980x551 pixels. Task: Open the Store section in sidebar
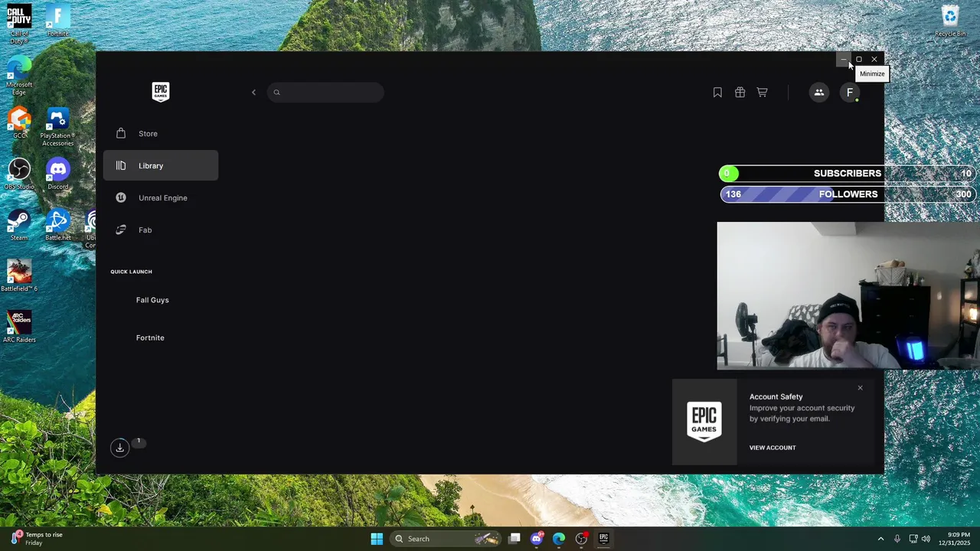click(x=161, y=133)
